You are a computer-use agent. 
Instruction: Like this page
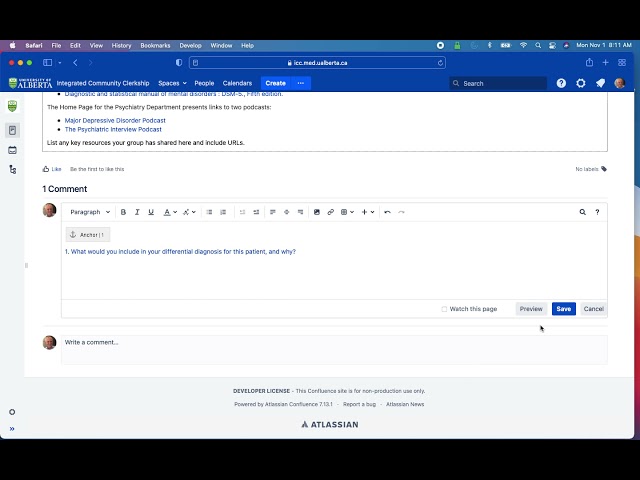click(x=52, y=169)
